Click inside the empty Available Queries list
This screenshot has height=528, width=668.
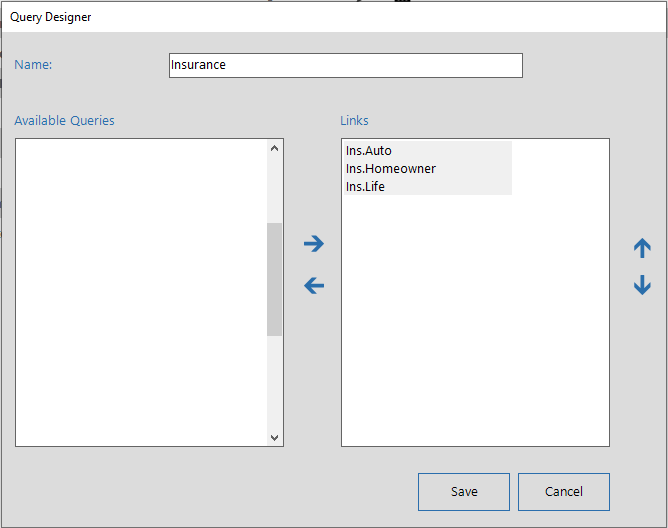pyautogui.click(x=140, y=290)
